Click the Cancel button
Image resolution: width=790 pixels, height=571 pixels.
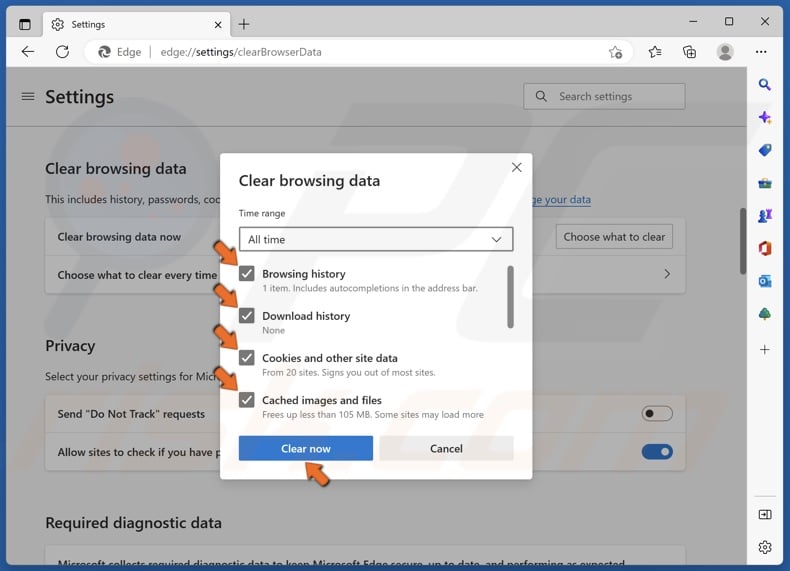point(446,449)
